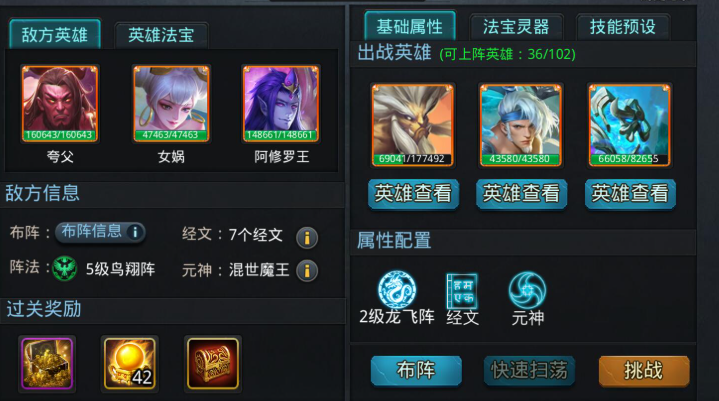Switch to the 英雄法宝 tab
Screen dimensions: 719x401
(161, 35)
